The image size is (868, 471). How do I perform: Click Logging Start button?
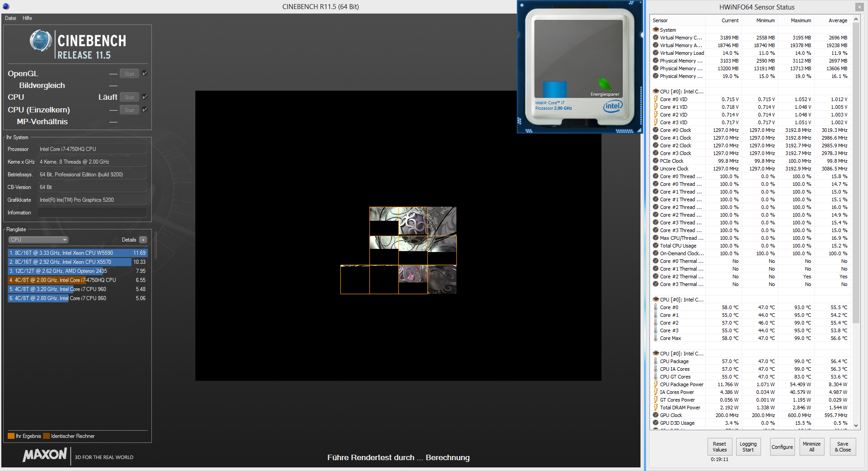pyautogui.click(x=748, y=447)
